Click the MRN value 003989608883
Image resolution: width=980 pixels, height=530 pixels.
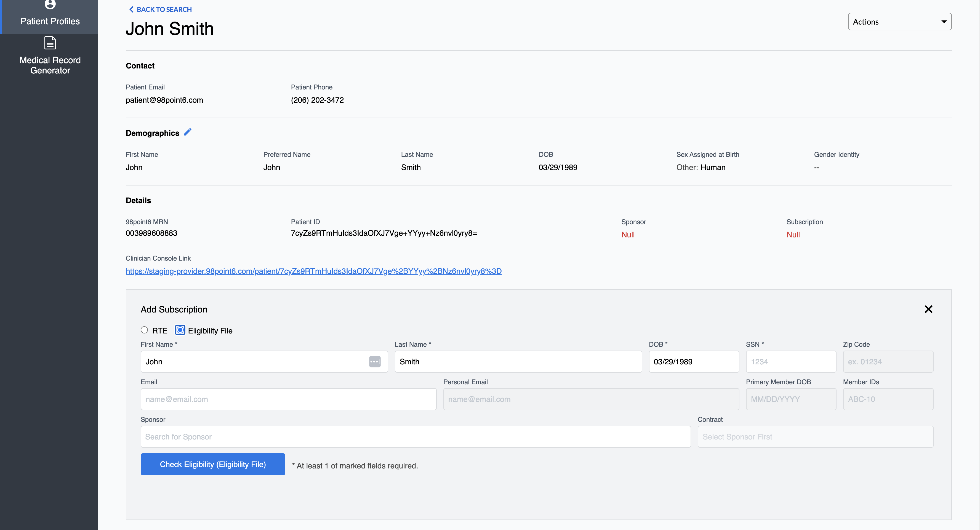pos(151,233)
